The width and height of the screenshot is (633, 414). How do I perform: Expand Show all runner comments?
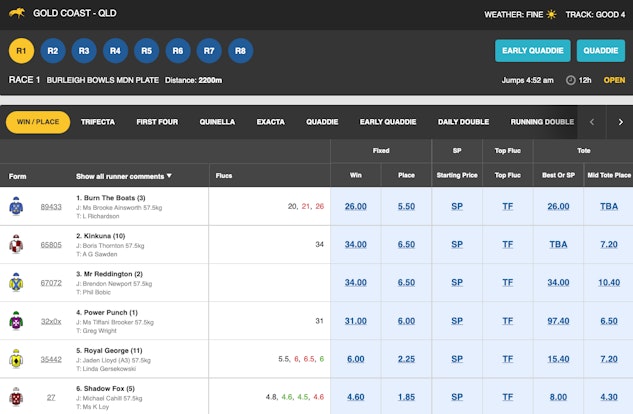click(x=124, y=176)
